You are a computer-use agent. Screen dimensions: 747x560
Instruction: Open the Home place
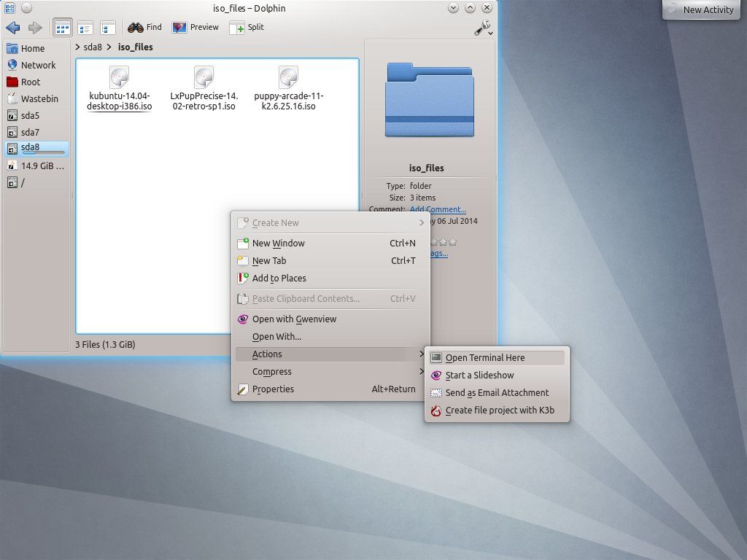click(x=36, y=48)
